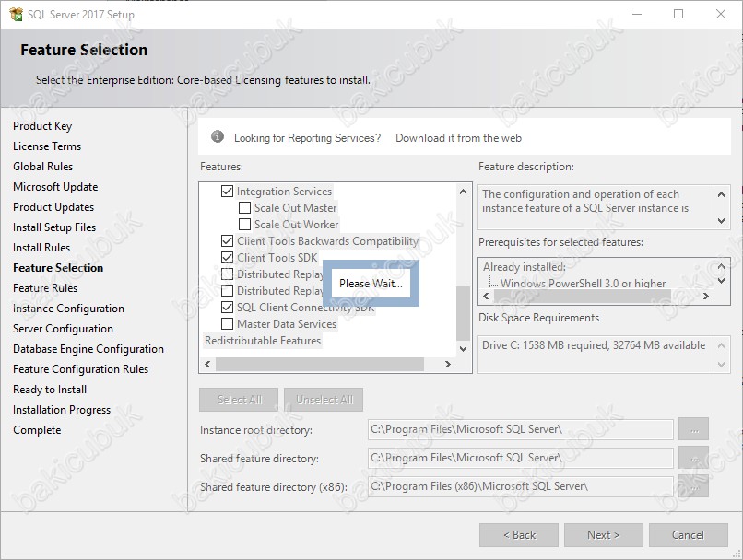Click the up arrow in the Prerequisites box
The height and width of the screenshot is (560, 743).
[721, 266]
